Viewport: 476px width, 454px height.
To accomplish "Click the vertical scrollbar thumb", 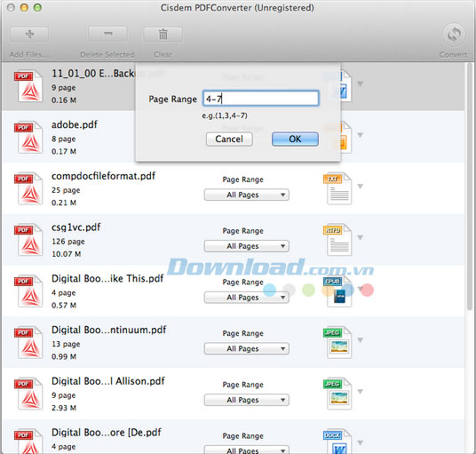I will point(470,187).
